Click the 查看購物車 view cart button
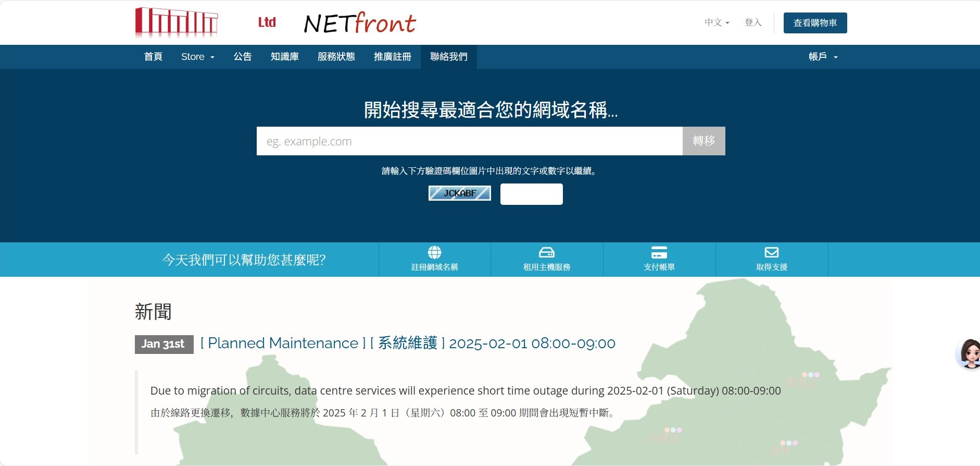 815,23
